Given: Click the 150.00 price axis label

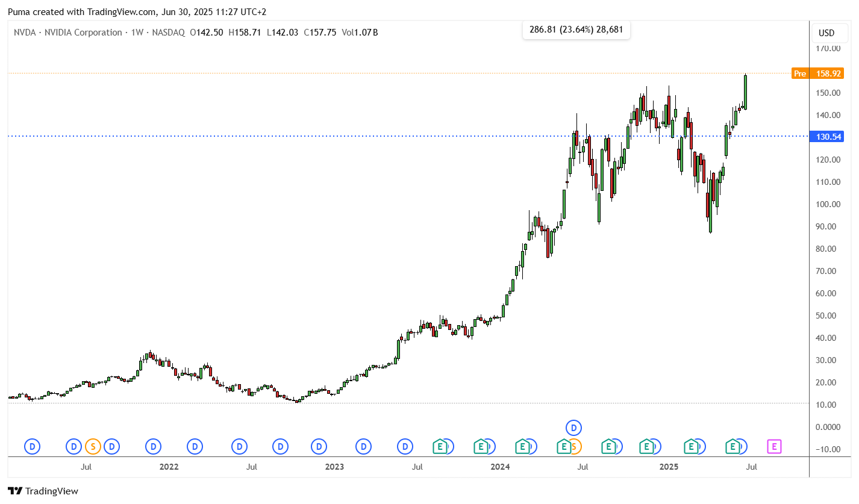Looking at the screenshot, I should click(x=828, y=93).
